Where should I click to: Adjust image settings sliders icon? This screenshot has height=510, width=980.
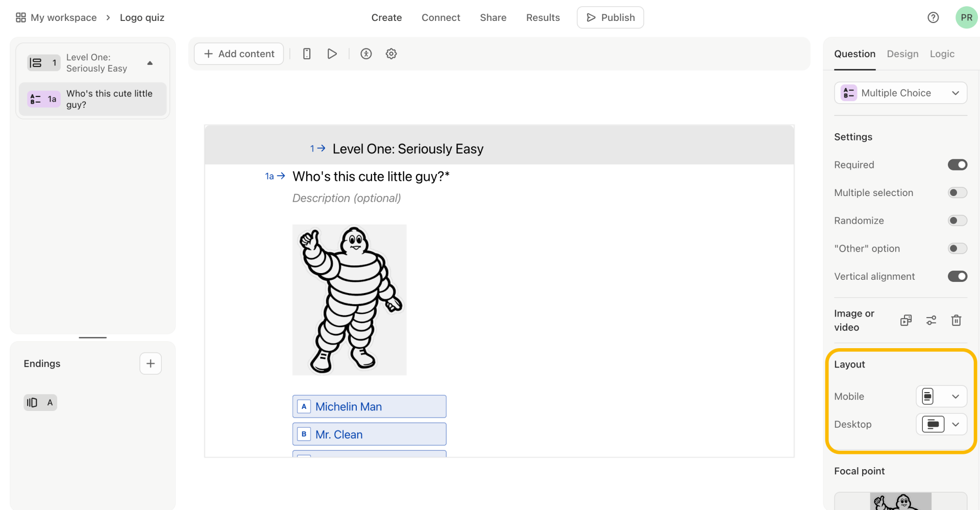coord(931,320)
